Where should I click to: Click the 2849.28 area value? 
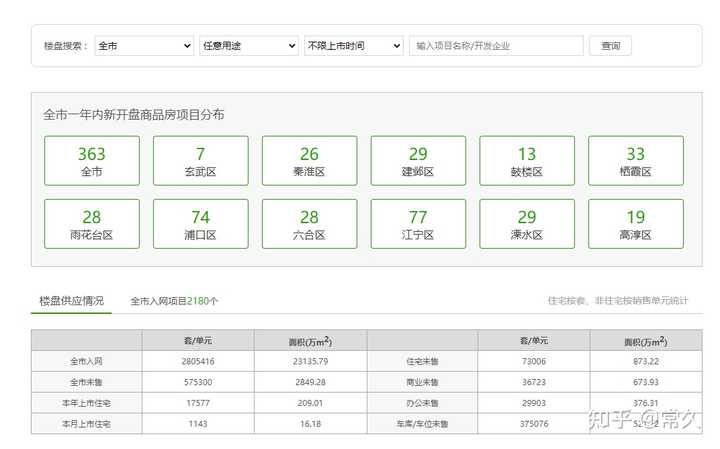click(x=310, y=382)
